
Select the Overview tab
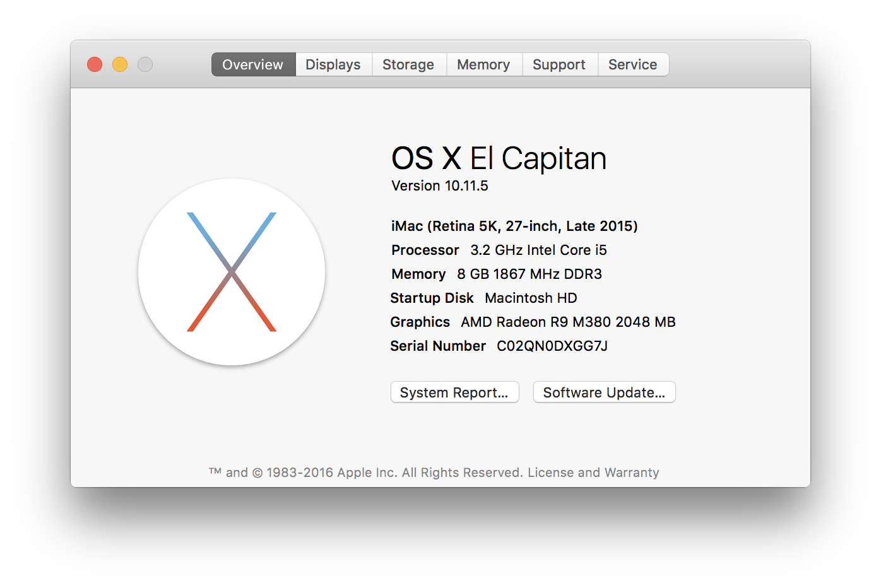252,64
